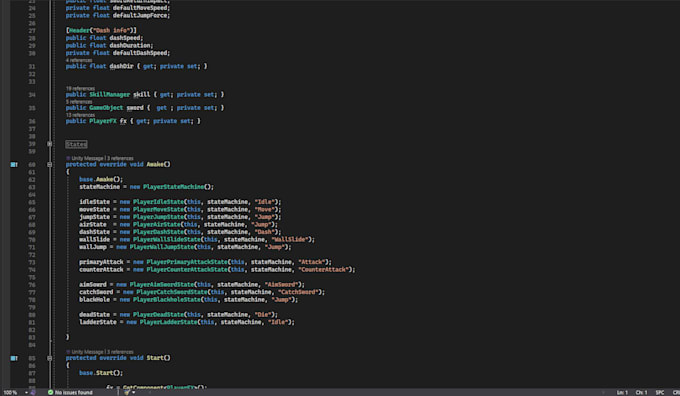Viewport: 680px width, 396px height.
Task: Click PlayerWallJumpState on line 71
Action: (x=162, y=247)
